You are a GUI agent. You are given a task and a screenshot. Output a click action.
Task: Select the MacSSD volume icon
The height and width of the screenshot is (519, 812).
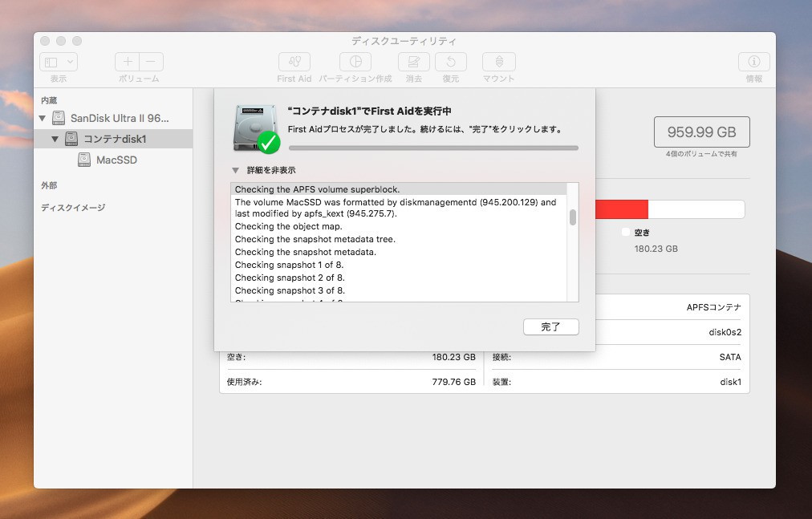click(84, 160)
